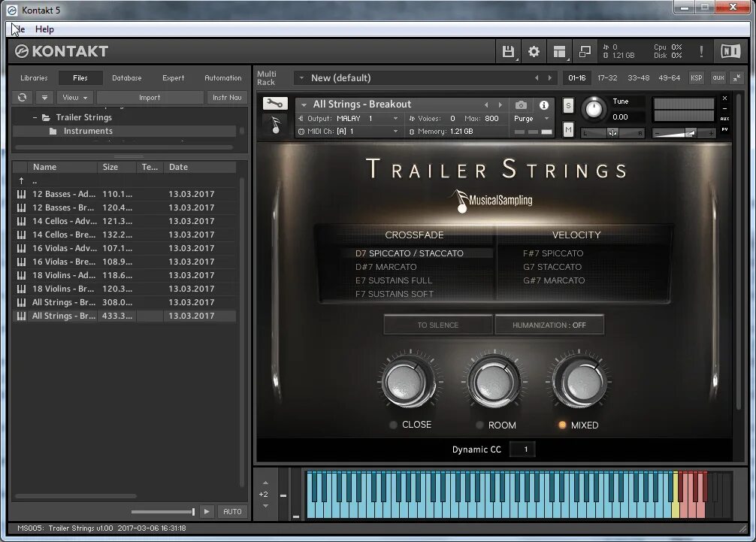Shift keyboard octave down arrow
Screen dimensions: 756x542
point(266,506)
